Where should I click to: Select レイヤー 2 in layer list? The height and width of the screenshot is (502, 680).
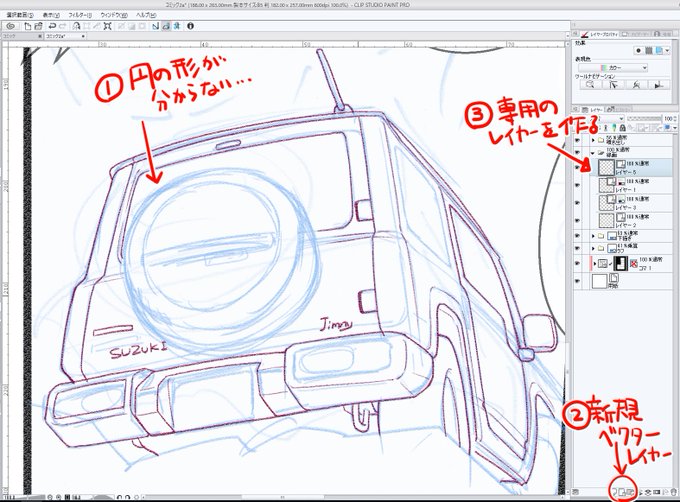[x=631, y=221]
